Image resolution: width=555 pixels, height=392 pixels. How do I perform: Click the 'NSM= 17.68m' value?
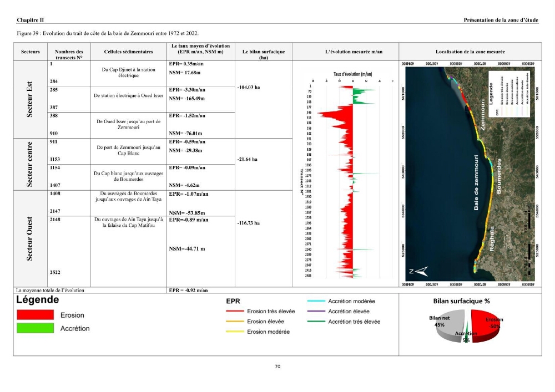tap(184, 73)
